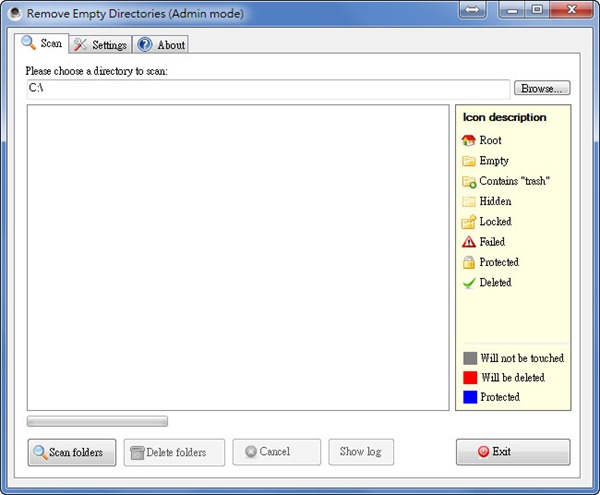Minimize the Remove Empty Directories window
This screenshot has width=600, height=495.
pos(512,10)
